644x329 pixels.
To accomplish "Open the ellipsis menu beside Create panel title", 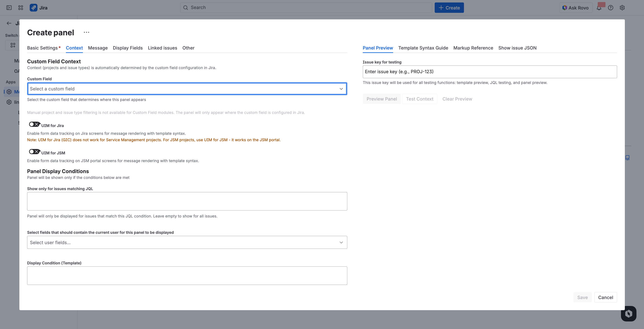I will tap(86, 32).
